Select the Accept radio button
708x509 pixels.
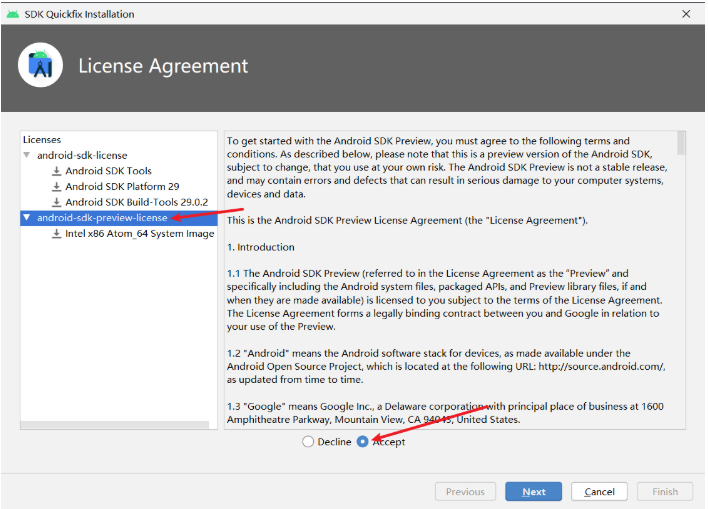[x=363, y=441]
